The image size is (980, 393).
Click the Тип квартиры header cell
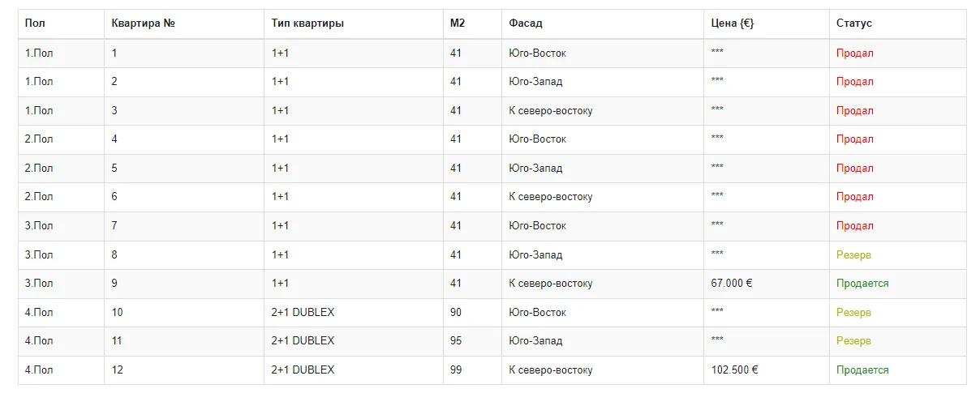point(353,23)
